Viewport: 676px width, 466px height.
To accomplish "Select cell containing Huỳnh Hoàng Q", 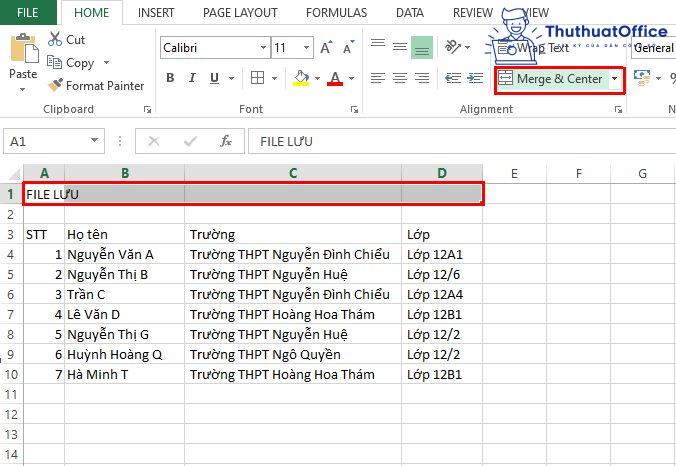I will coord(124,354).
